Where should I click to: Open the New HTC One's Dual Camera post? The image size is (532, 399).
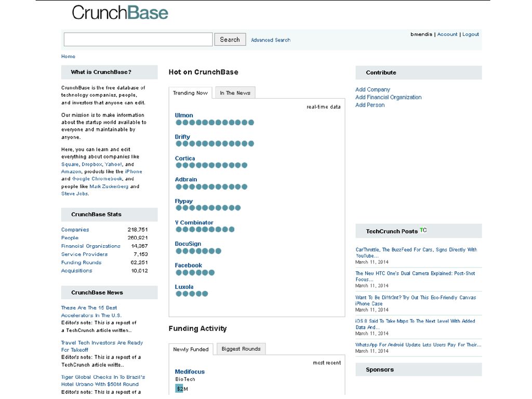pos(415,276)
